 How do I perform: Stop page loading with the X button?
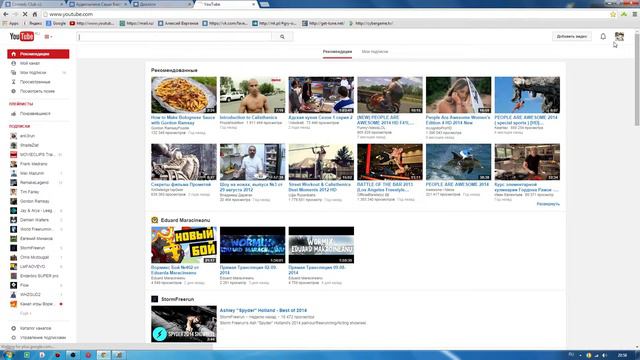pos(25,14)
